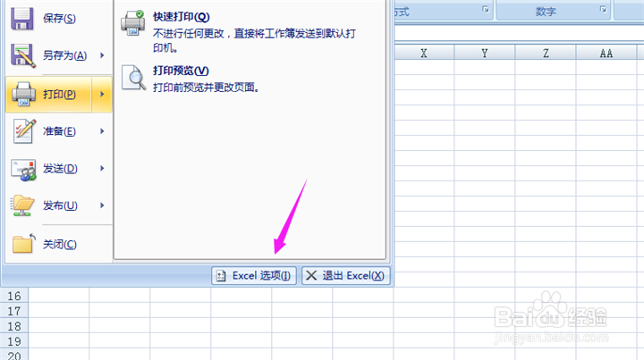Click the Send envelope icon

[23, 170]
